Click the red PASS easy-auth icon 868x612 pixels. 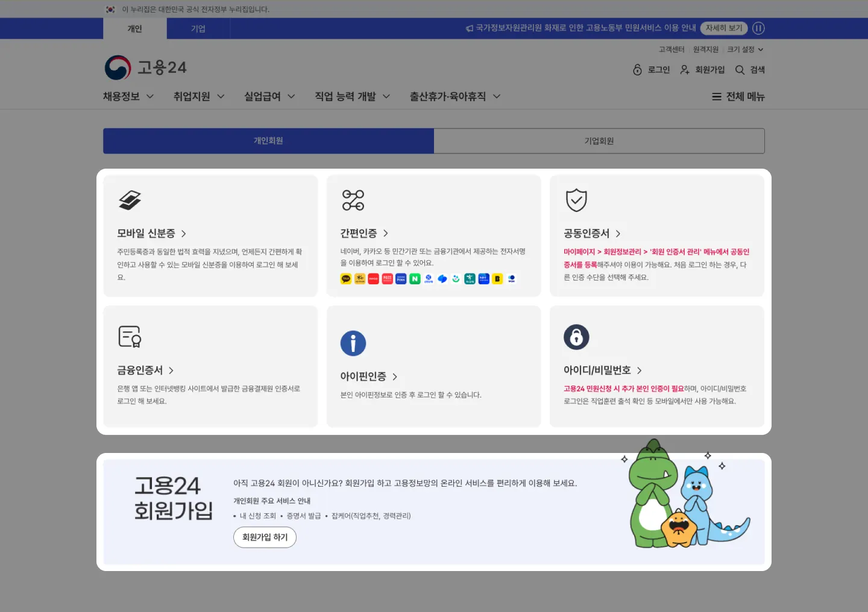388,279
